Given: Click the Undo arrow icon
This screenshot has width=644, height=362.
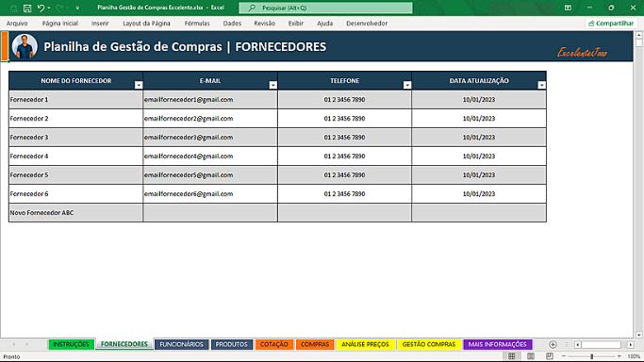Looking at the screenshot, I should point(41,8).
